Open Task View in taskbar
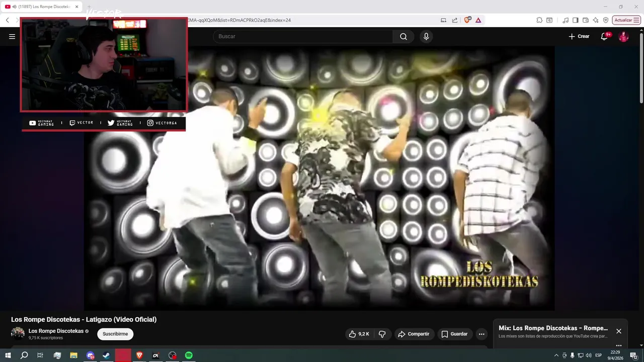Viewport: 644px width, 362px height. [x=40, y=355]
